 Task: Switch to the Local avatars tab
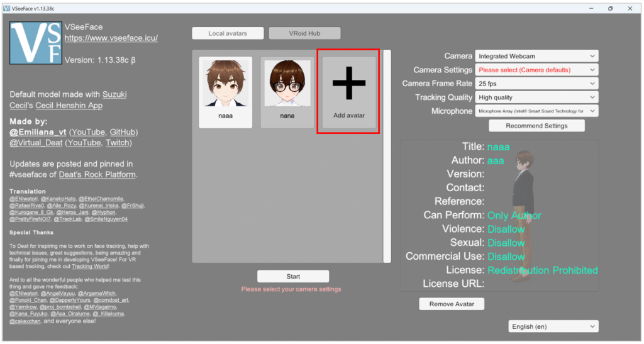point(228,33)
